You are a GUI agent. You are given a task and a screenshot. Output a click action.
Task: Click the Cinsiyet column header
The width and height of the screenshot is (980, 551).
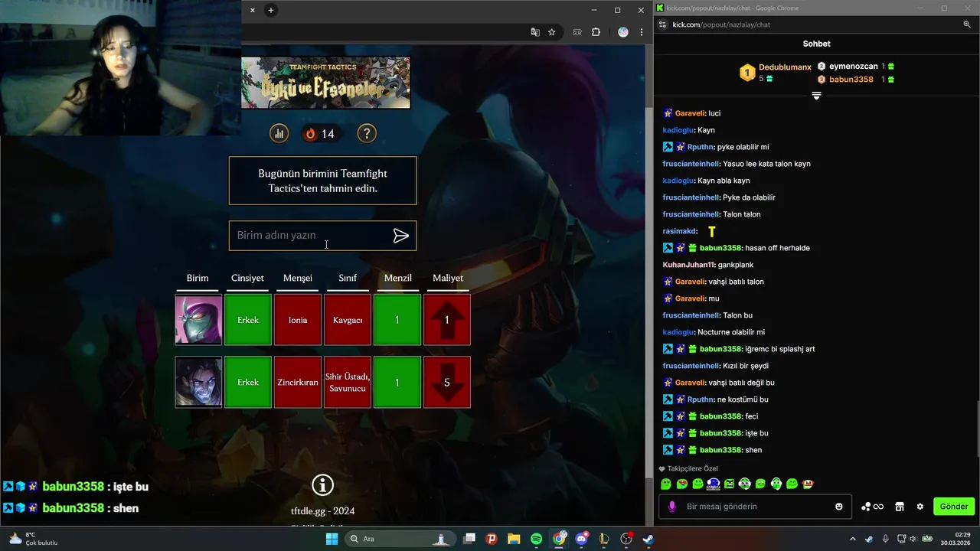pyautogui.click(x=247, y=278)
